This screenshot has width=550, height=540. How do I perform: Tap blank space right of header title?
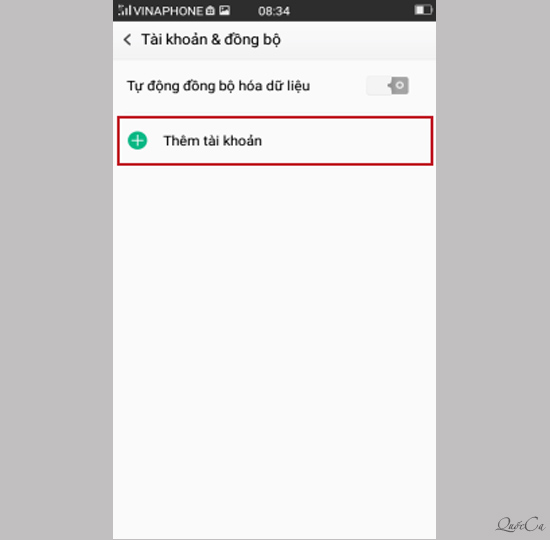point(358,40)
